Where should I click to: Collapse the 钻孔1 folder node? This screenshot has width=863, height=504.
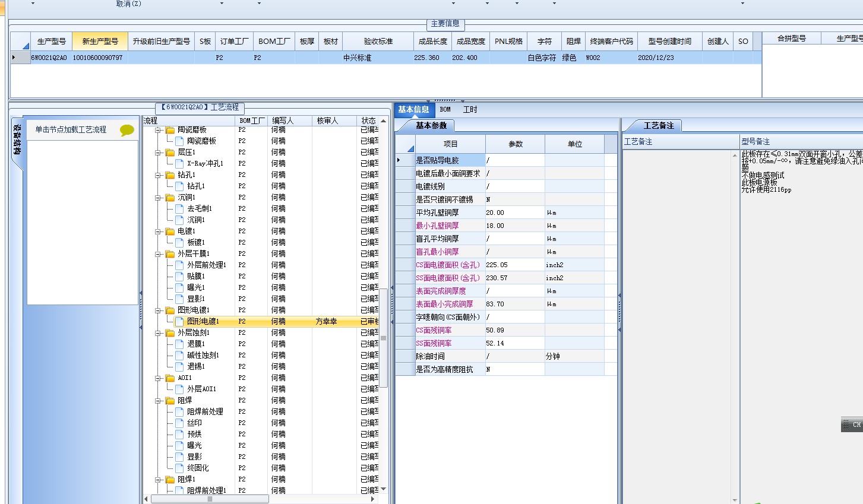click(x=159, y=175)
